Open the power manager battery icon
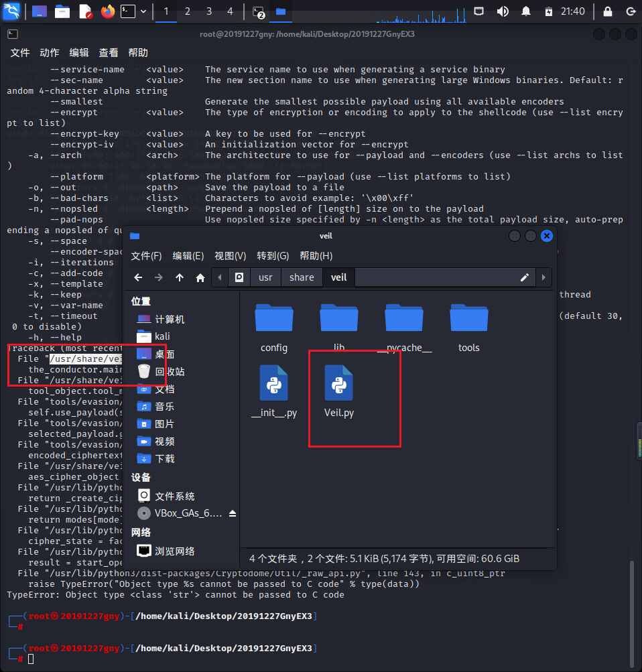The height and width of the screenshot is (672, 642). pyautogui.click(x=549, y=11)
